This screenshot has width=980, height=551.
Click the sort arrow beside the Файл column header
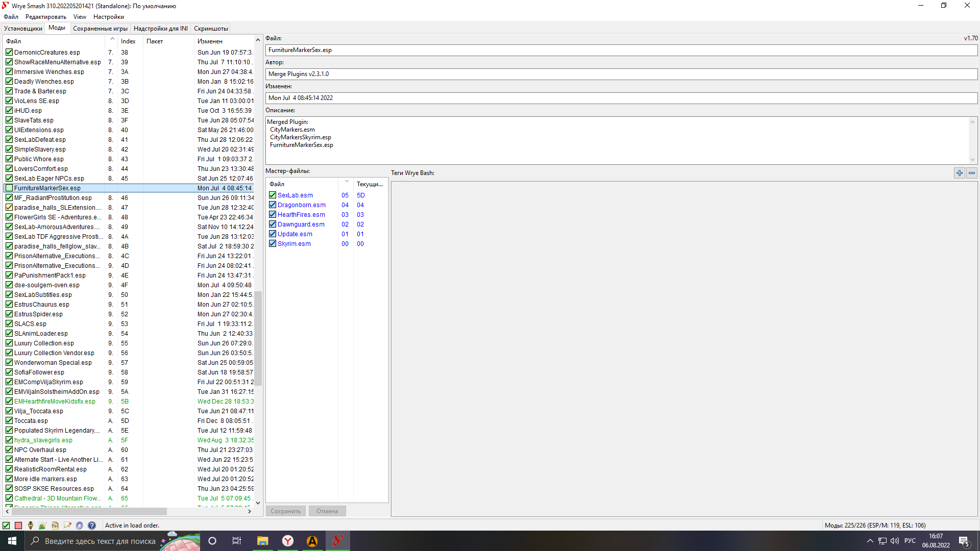[x=112, y=39]
